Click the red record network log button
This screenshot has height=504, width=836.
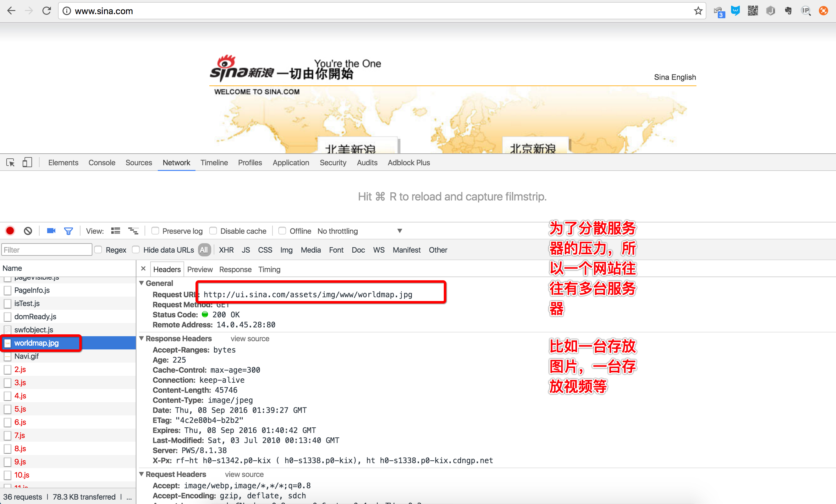click(x=10, y=231)
